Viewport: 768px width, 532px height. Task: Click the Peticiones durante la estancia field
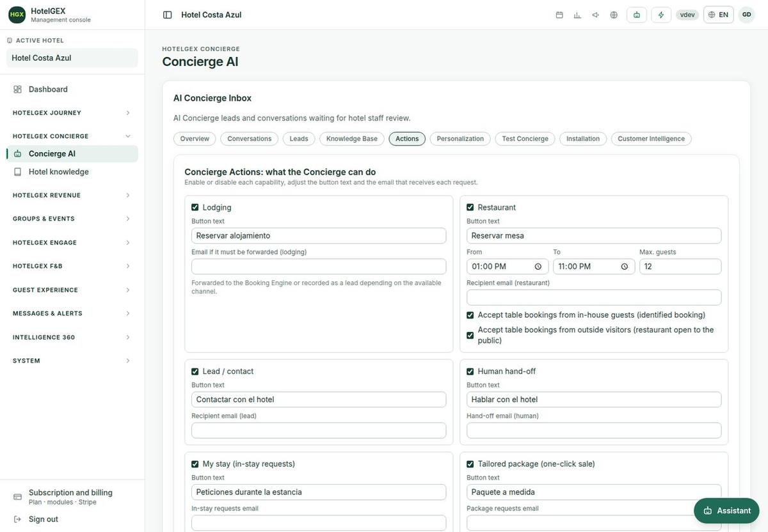click(319, 492)
